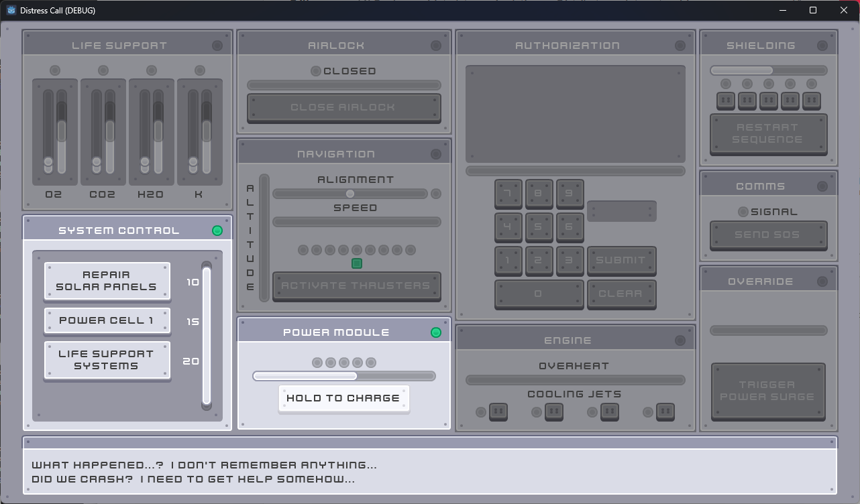Viewport: 860px width, 504px height.
Task: Toggle the third shielding switch
Action: (x=769, y=101)
